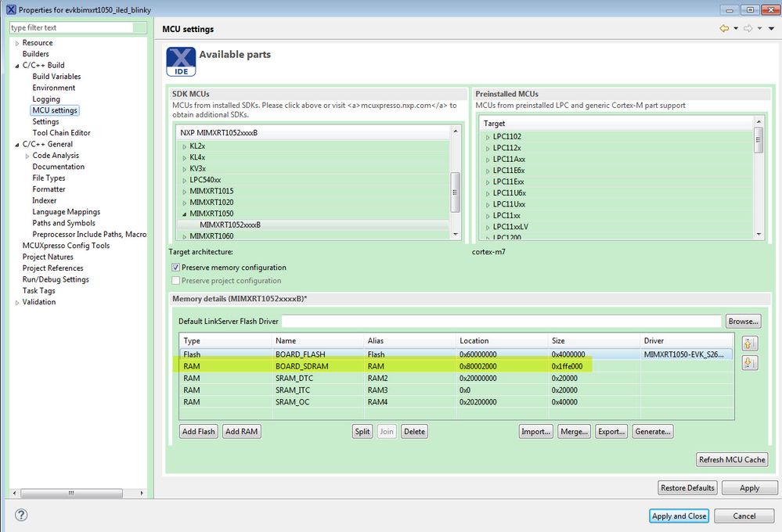The image size is (782, 532).
Task: Click the Delete button
Action: tap(414, 431)
